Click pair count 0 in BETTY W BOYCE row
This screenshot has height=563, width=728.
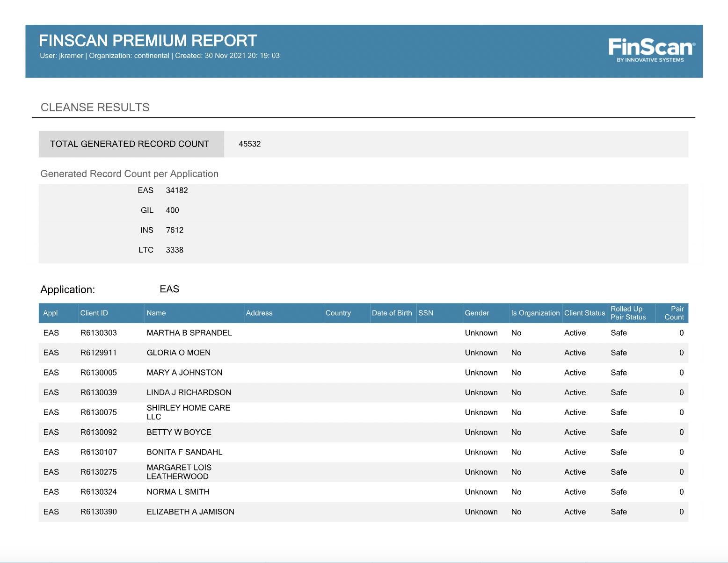682,433
